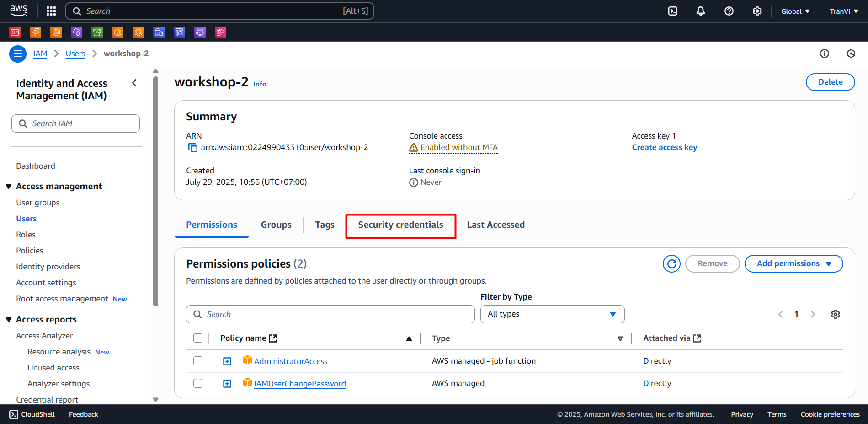Viewport: 868px width, 424px height.
Task: Click the Create access key link
Action: [x=664, y=147]
